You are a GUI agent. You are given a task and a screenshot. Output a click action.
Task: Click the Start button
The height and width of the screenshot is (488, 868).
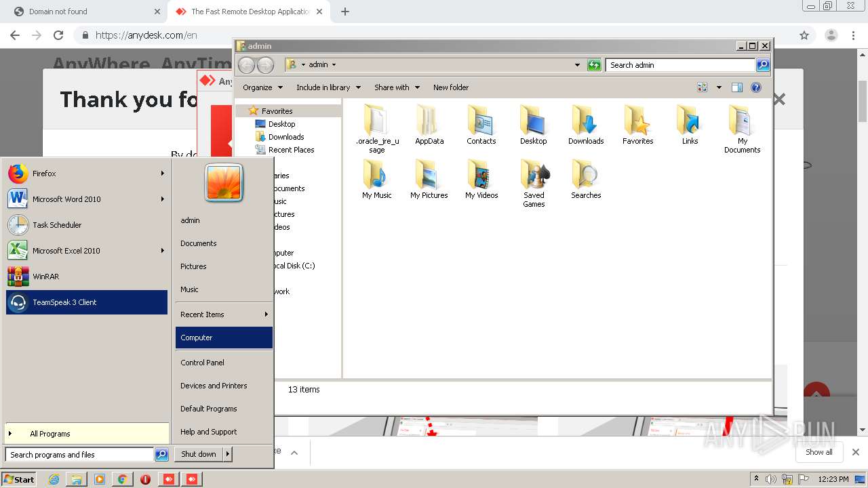click(x=19, y=479)
